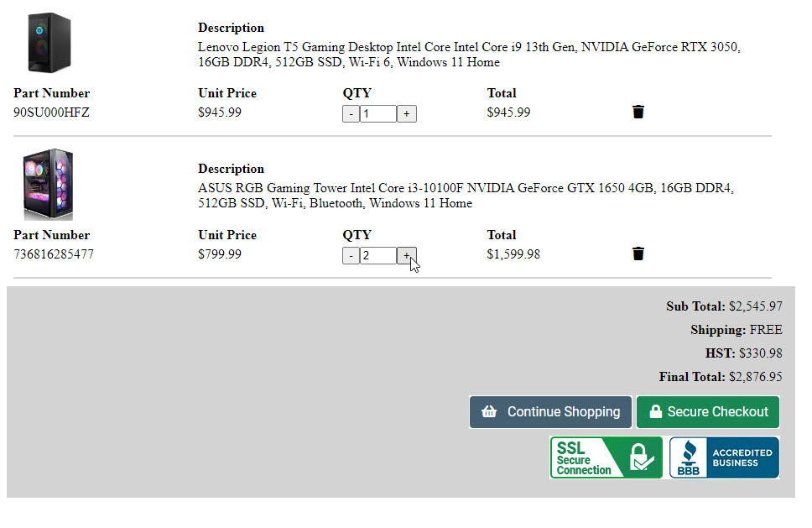
Task: Click the Lenovo Legion quantity input field
Action: click(x=378, y=113)
